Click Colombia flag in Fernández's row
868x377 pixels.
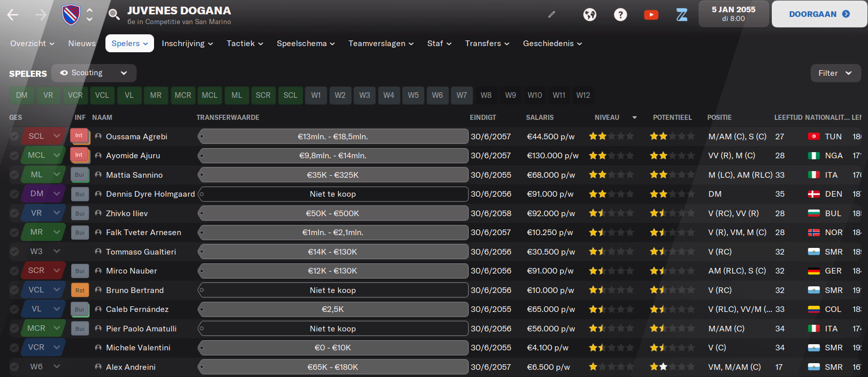814,309
